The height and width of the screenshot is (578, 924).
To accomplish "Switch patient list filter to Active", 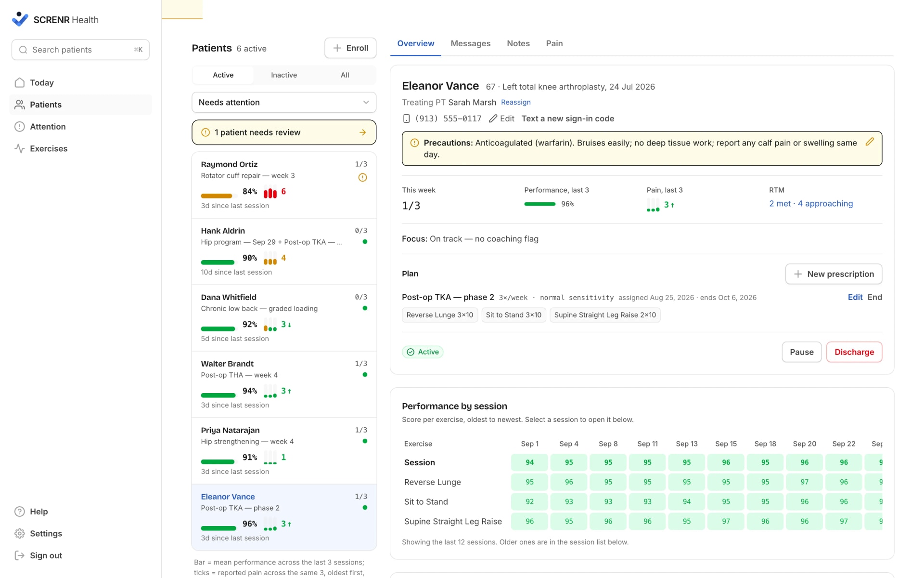I will click(223, 75).
